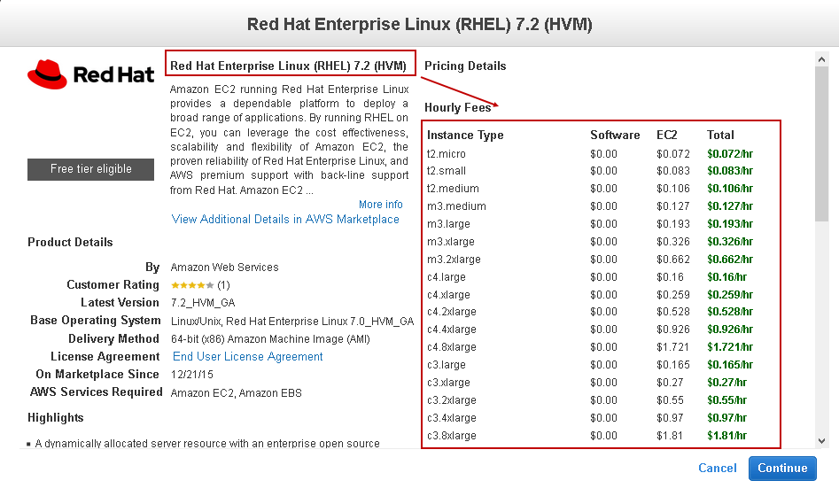Image resolution: width=839 pixels, height=504 pixels.
Task: Click the $0.00 software fee for t2.micro
Action: (x=603, y=154)
